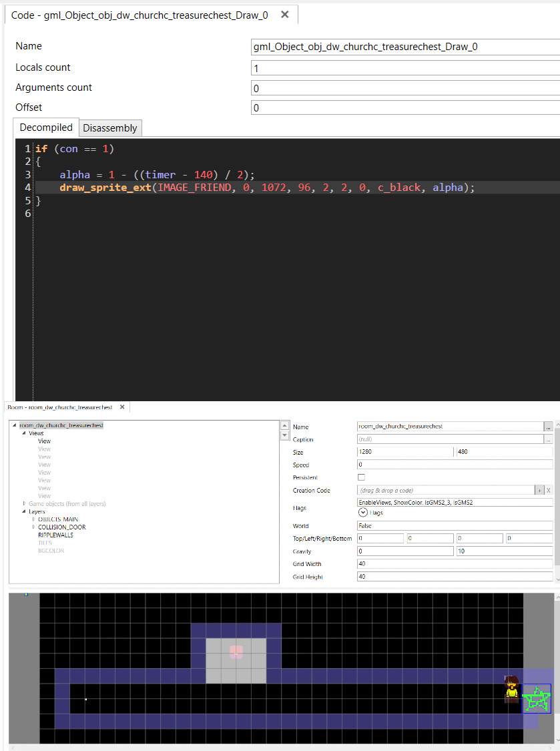Viewport: 560px width, 751px height.
Task: Click the Top margin field
Action: tap(380, 538)
